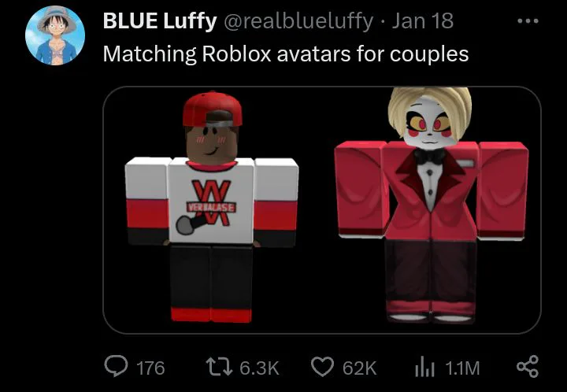Click the 6.3K retweet count
The width and height of the screenshot is (567, 392).
pyautogui.click(x=259, y=368)
